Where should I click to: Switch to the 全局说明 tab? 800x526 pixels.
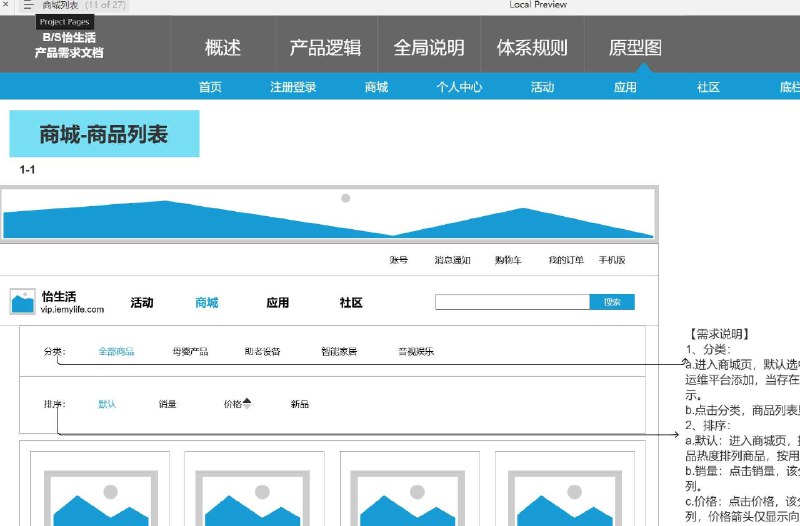429,47
